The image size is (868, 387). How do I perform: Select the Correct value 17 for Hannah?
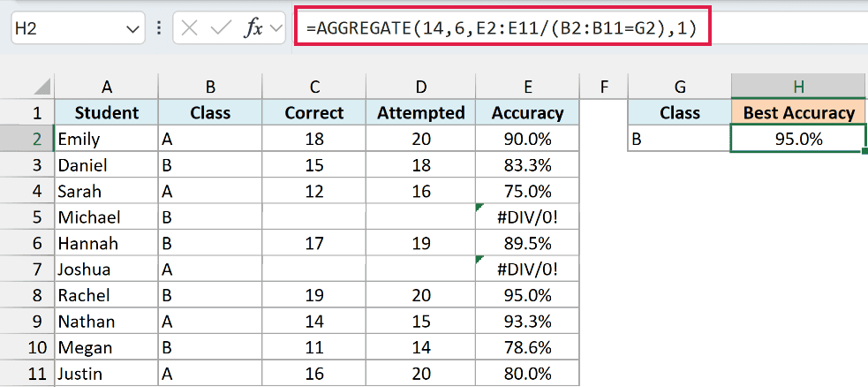click(x=314, y=243)
